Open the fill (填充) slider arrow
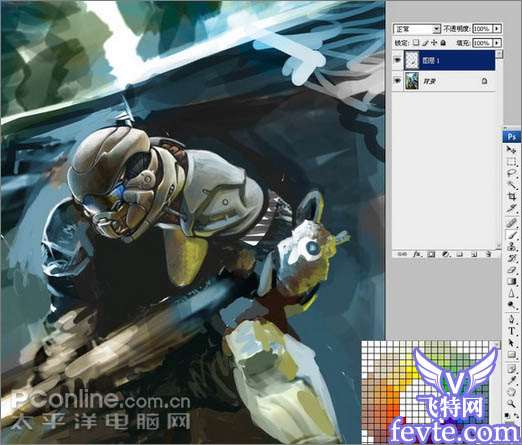This screenshot has height=445, width=522. pos(497,43)
